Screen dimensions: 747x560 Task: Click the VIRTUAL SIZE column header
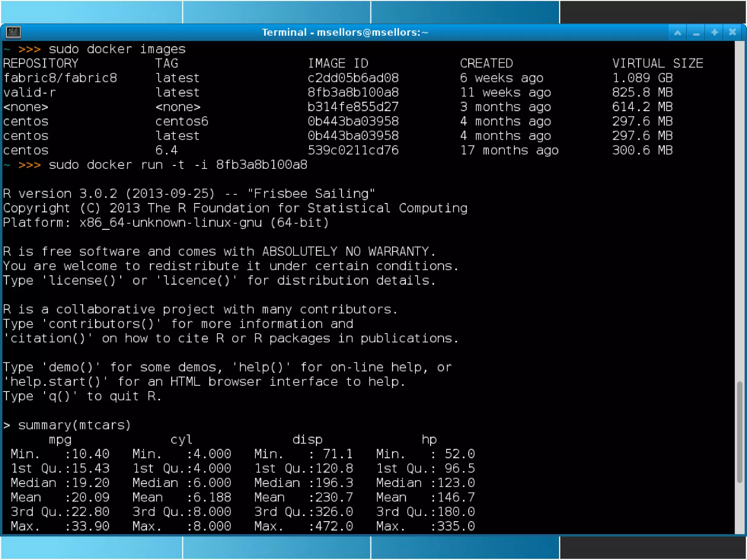[657, 63]
